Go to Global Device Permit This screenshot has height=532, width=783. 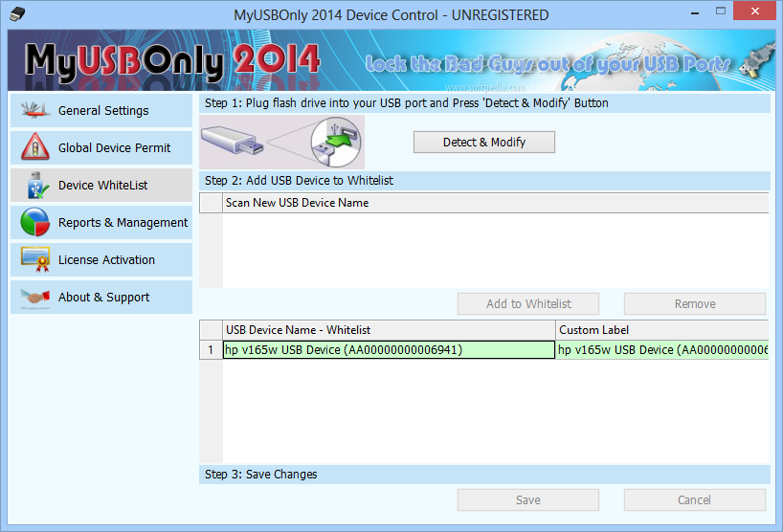click(101, 147)
